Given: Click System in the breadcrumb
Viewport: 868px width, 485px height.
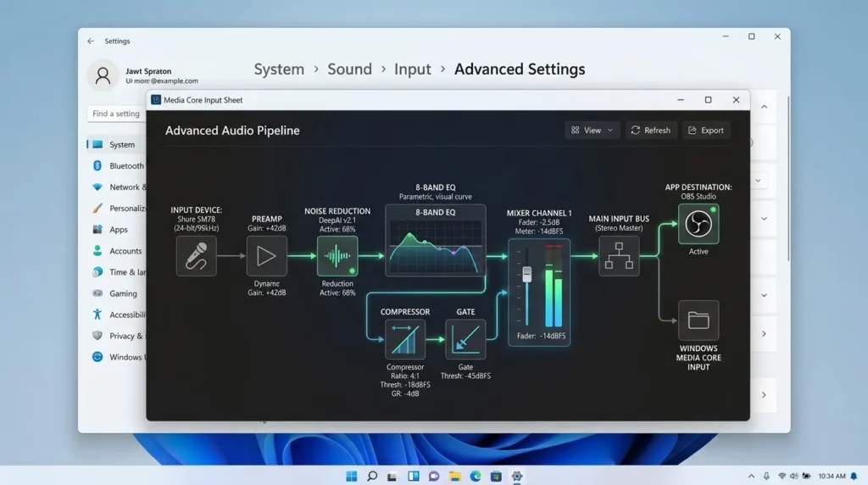Looking at the screenshot, I should (x=279, y=70).
